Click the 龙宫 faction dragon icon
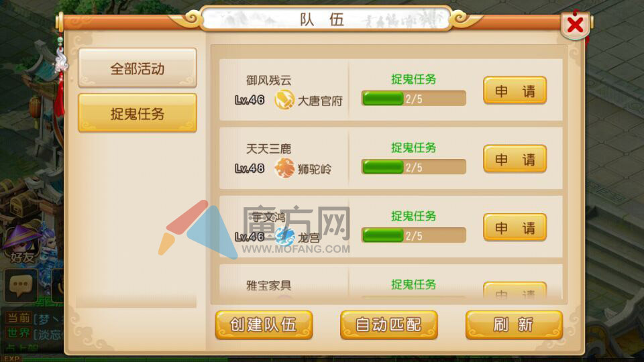 (x=284, y=237)
